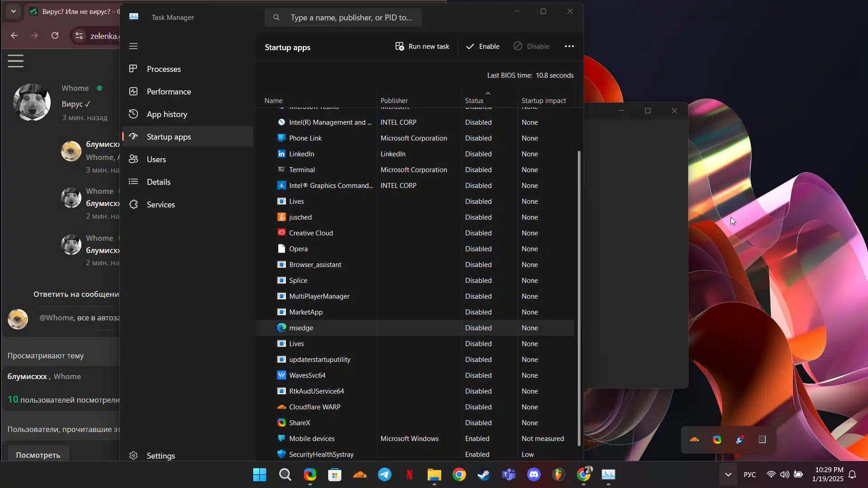The width and height of the screenshot is (868, 488).
Task: Open App history in sidebar
Action: (188, 114)
